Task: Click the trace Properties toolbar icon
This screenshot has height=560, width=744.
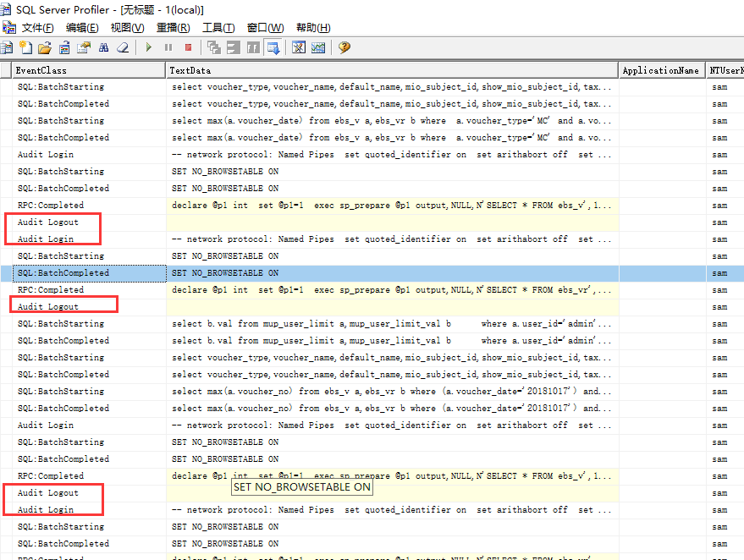Action: 84,48
